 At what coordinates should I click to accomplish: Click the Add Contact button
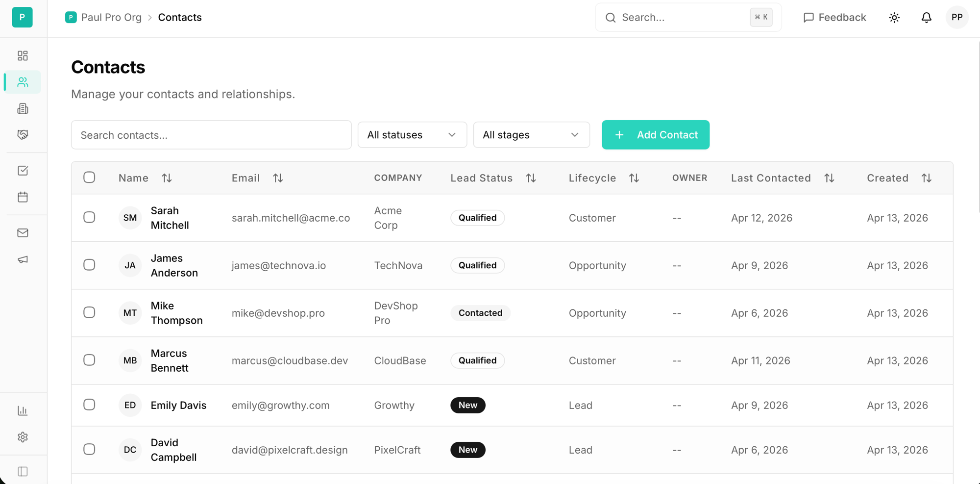[x=655, y=135]
